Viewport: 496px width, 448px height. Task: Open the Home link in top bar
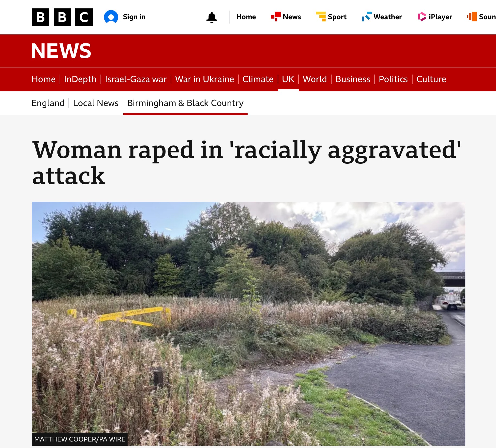(x=246, y=17)
